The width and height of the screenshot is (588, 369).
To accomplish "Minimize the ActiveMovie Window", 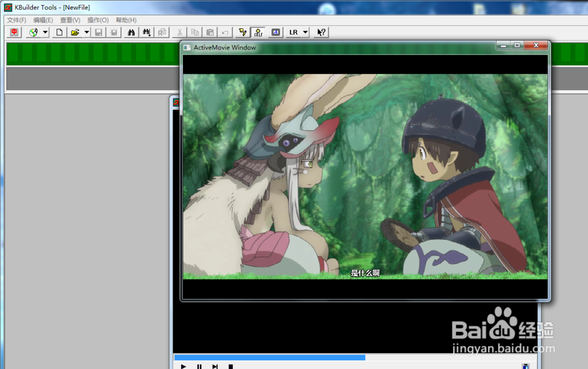I will 503,45.
